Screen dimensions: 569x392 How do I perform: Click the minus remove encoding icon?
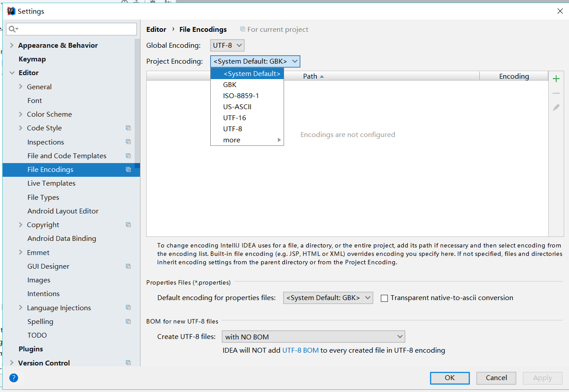[556, 93]
